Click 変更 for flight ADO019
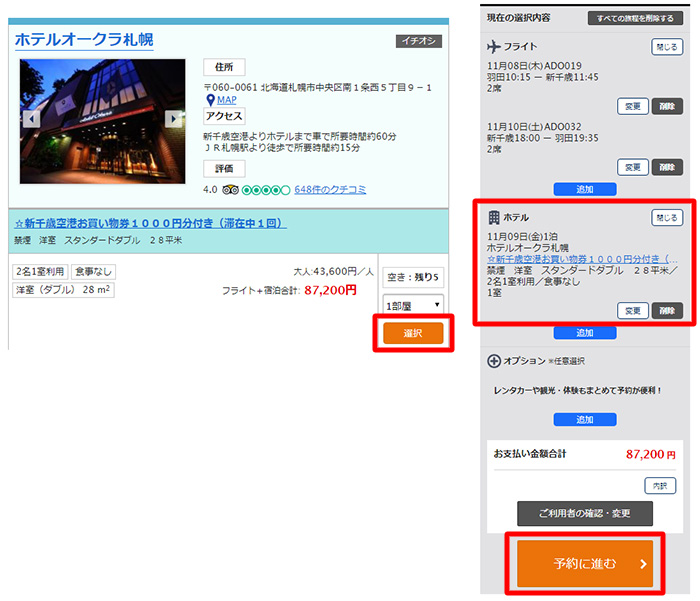The image size is (700, 601). point(633,106)
